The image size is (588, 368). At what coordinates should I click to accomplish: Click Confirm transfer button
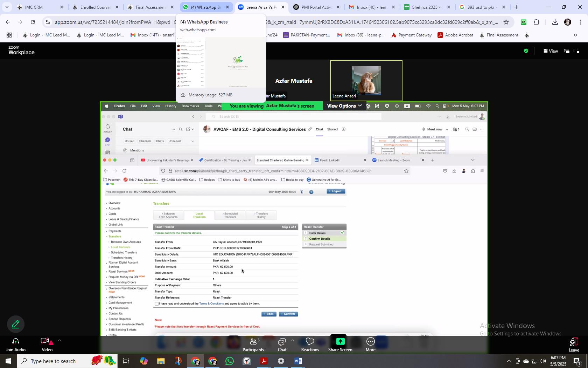point(288,314)
